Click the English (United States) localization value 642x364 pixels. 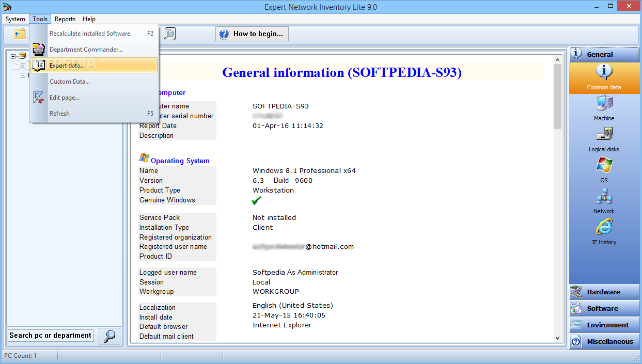coord(293,306)
